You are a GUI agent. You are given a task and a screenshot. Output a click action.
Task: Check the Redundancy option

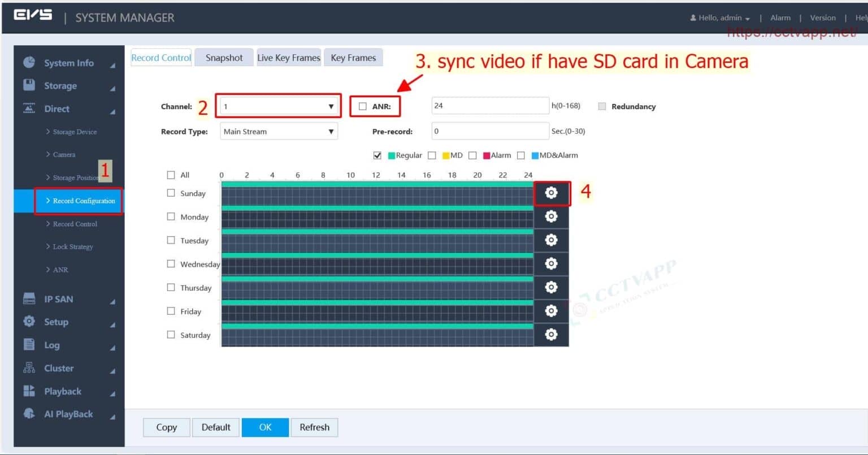pos(602,106)
